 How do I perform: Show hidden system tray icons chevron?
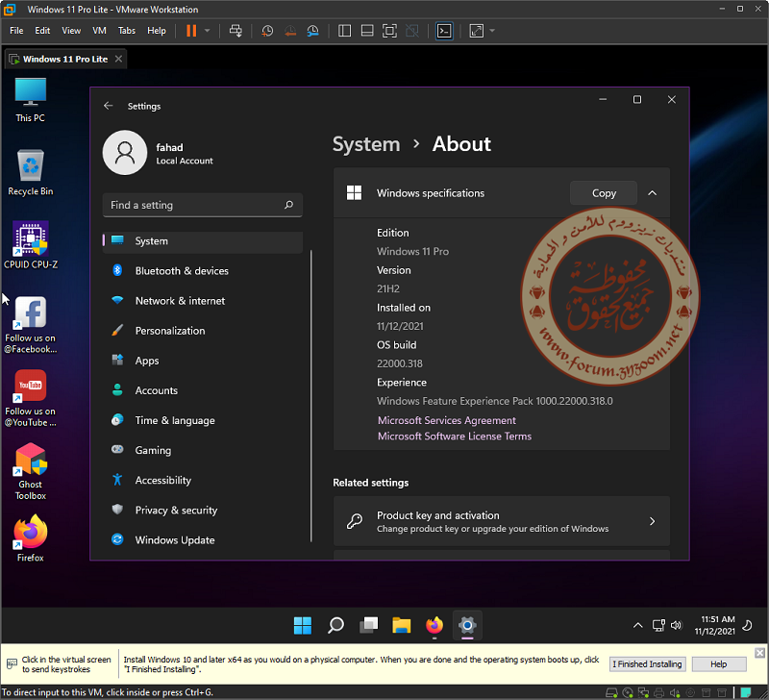point(637,625)
